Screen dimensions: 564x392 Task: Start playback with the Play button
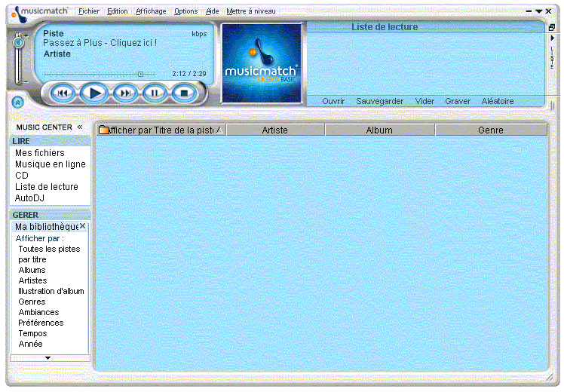tap(94, 93)
